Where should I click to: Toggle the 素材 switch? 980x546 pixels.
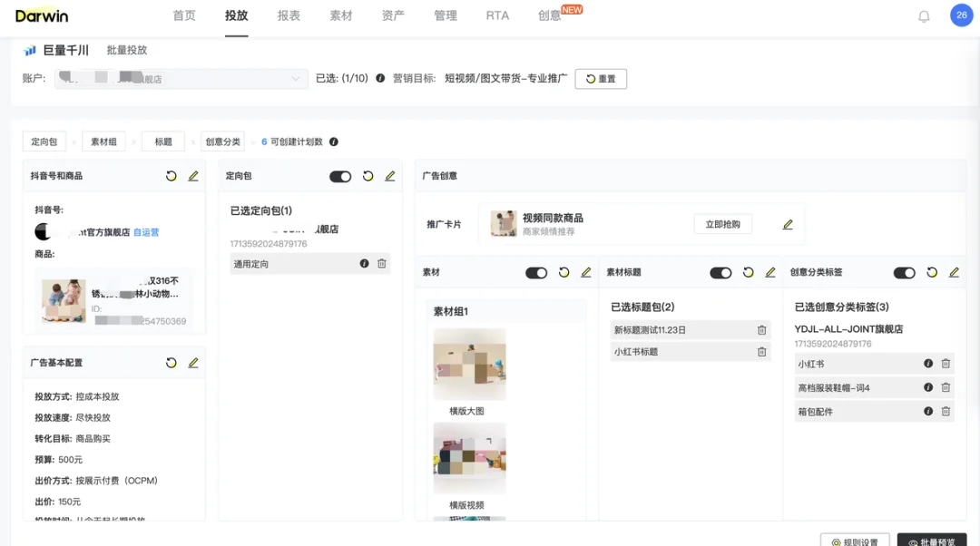[536, 273]
